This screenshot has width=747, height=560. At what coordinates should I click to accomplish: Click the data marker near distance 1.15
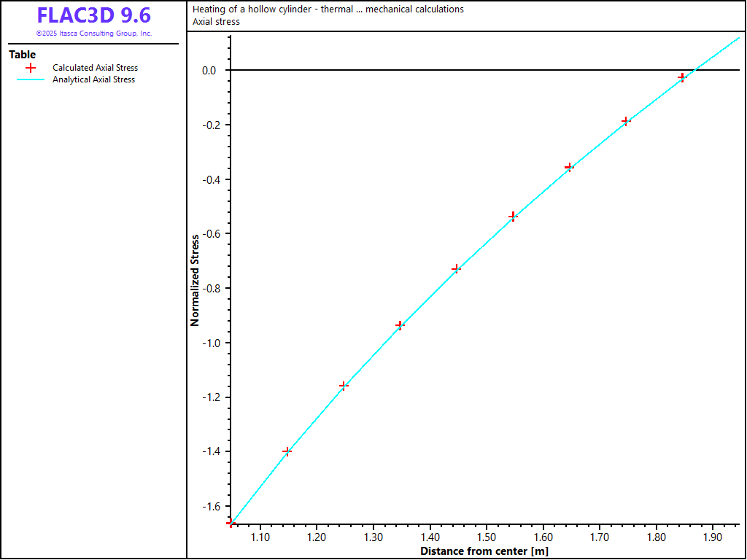tap(287, 451)
